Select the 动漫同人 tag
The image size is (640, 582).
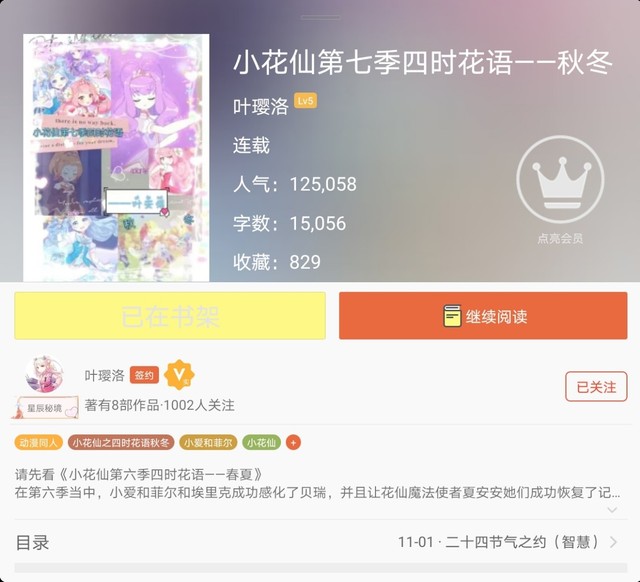38,442
